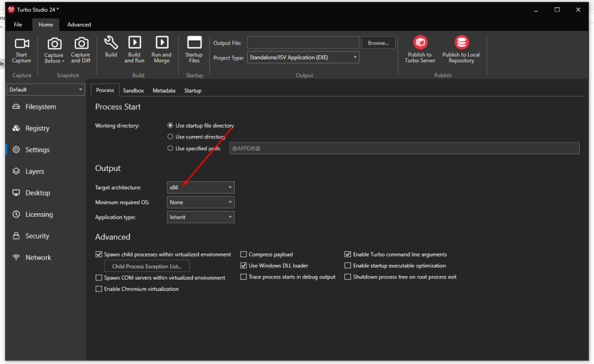Switch to the Startup settings tab

[193, 90]
